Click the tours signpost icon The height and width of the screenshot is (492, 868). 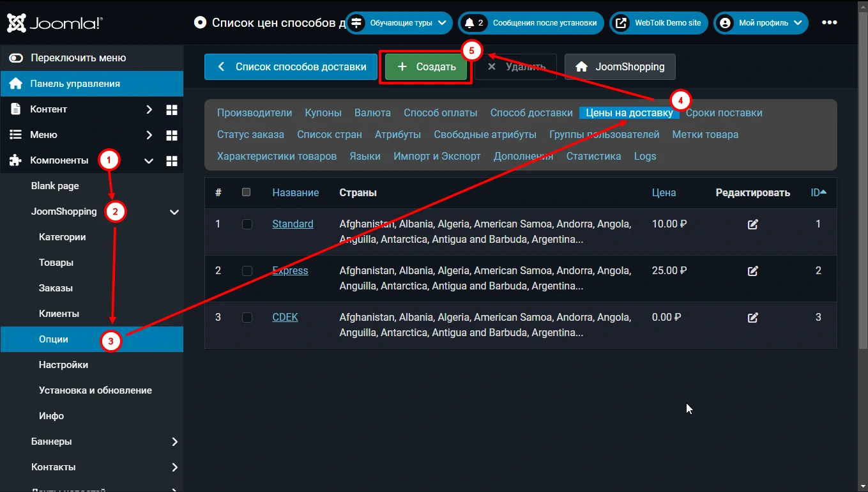(356, 23)
